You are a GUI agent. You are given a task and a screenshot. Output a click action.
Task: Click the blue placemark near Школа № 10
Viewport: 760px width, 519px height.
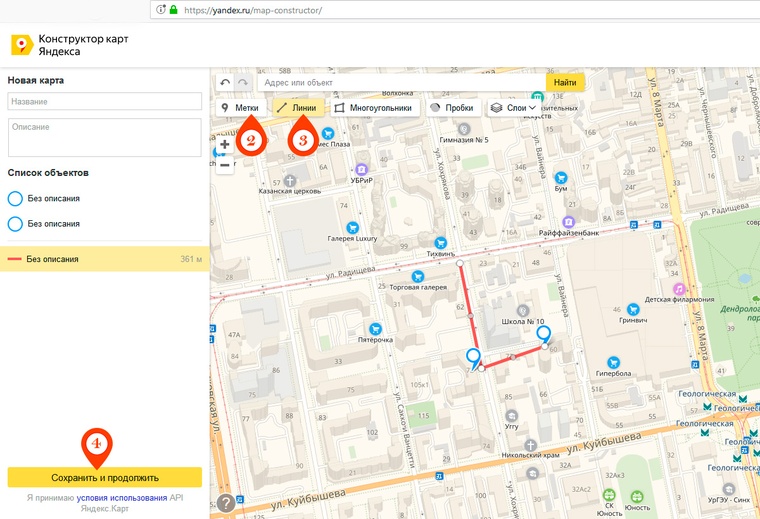(x=543, y=334)
